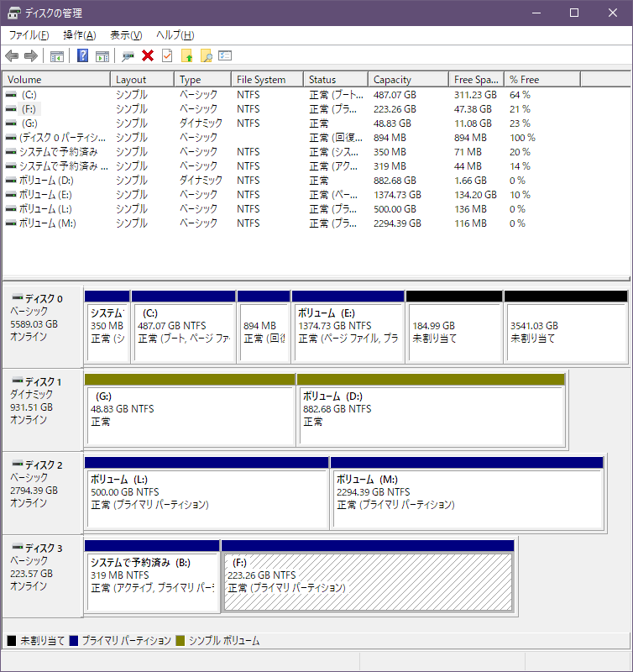Select the ディスク 0 パーティション row in list
Viewport: 633px width, 672px height.
click(x=291, y=138)
